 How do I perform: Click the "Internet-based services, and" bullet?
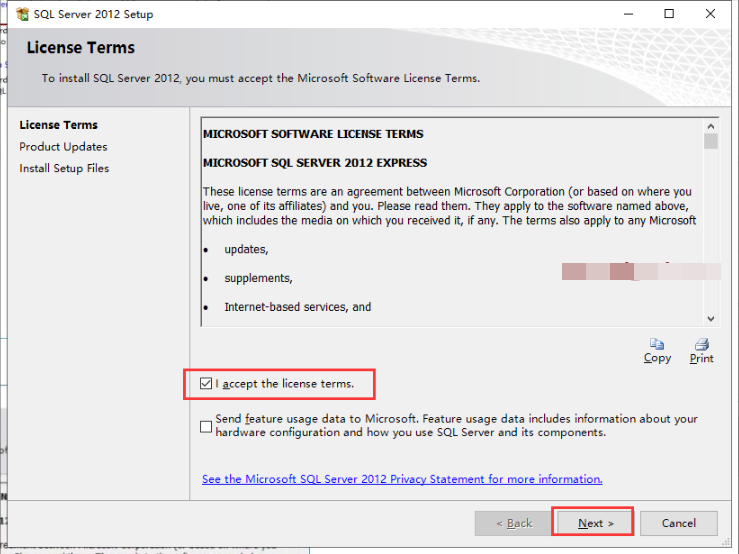pyautogui.click(x=297, y=307)
